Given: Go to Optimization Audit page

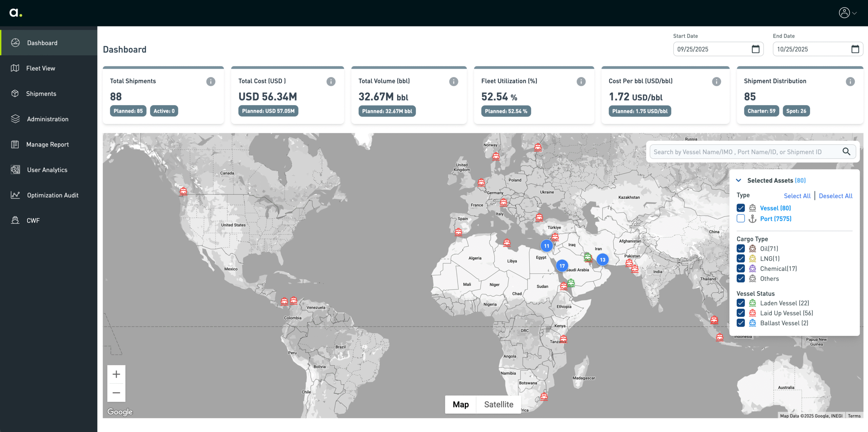Looking at the screenshot, I should 53,195.
